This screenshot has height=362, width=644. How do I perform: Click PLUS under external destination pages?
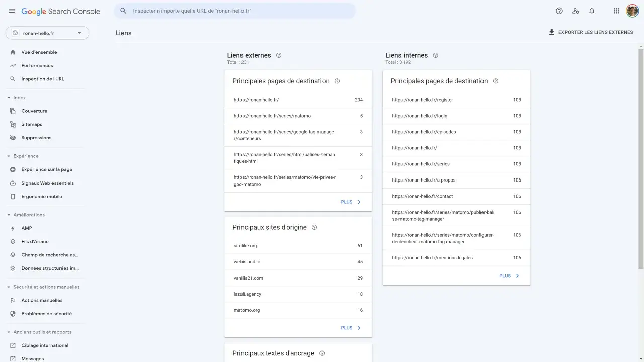(x=351, y=202)
